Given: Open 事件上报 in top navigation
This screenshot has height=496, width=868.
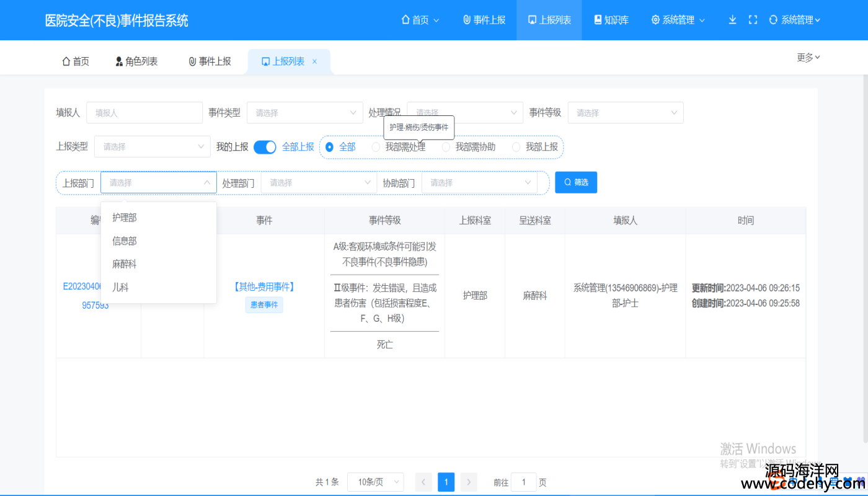Looking at the screenshot, I should [x=484, y=20].
